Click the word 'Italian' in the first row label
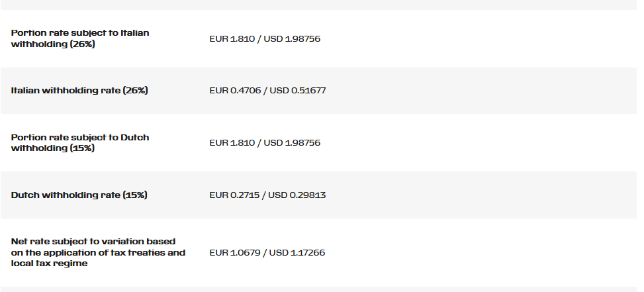644x292 pixels. point(135,33)
